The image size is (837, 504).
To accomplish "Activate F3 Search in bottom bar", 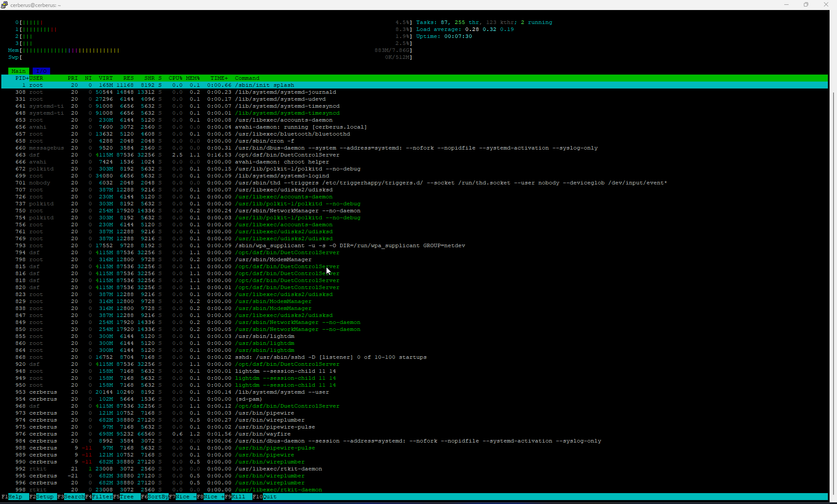I will [71, 497].
